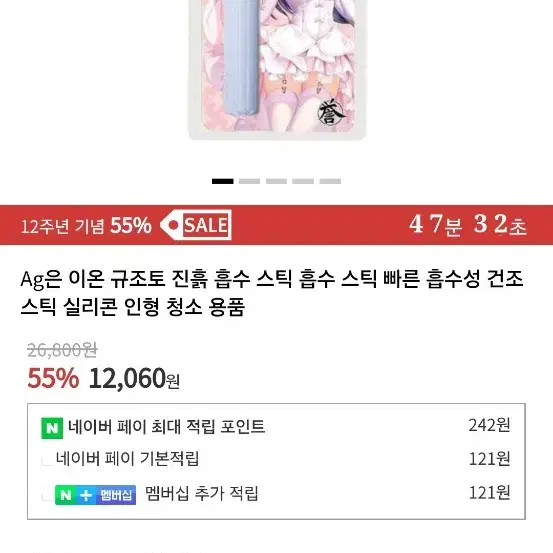Viewport: 553px width, 553px height.
Task: Go to fourth carousel indicator dash
Action: pos(303,181)
